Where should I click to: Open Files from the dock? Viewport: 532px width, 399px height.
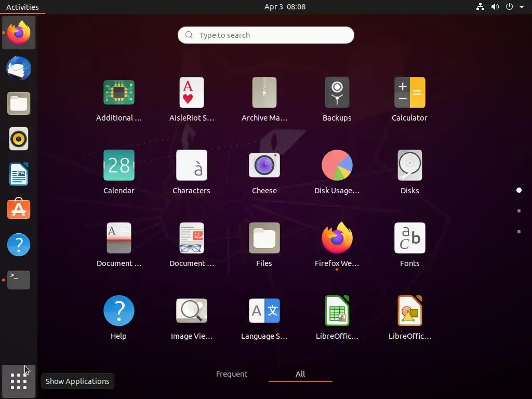[19, 103]
